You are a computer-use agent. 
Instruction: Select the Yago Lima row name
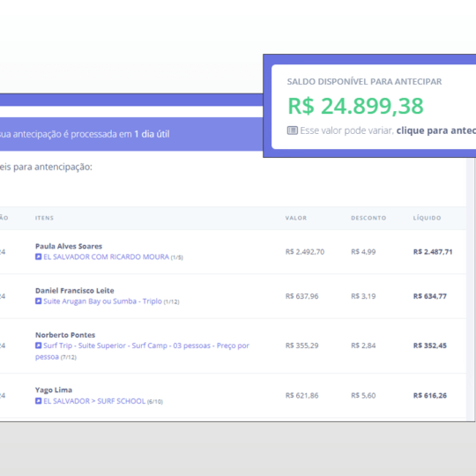[x=54, y=390]
